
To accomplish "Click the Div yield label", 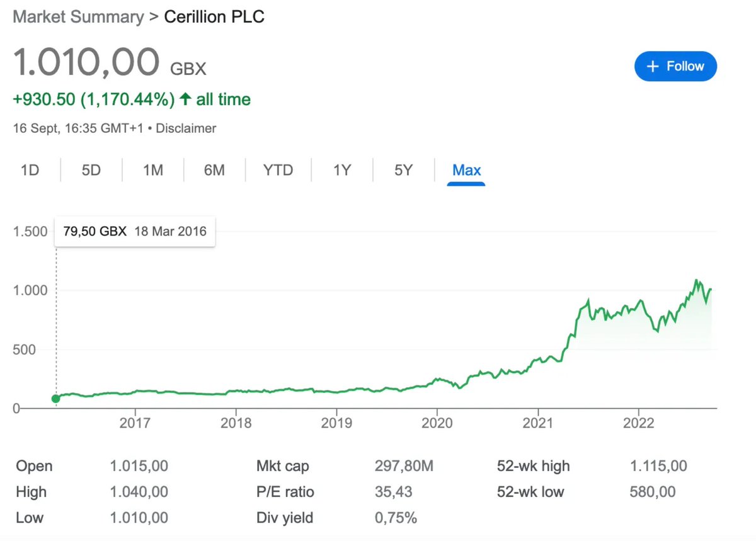I will tap(284, 518).
